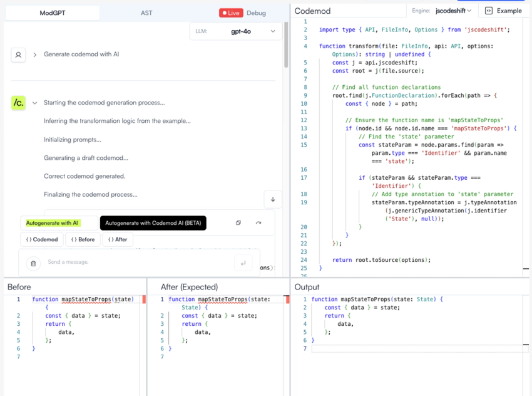Toggle the Autogenerate with AI option

tap(57, 222)
